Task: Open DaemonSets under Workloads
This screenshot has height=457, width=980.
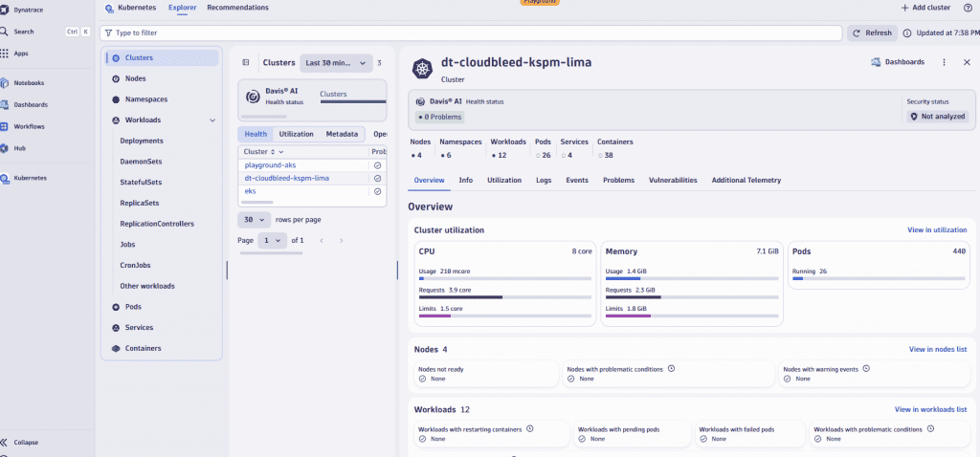Action: pyautogui.click(x=142, y=162)
